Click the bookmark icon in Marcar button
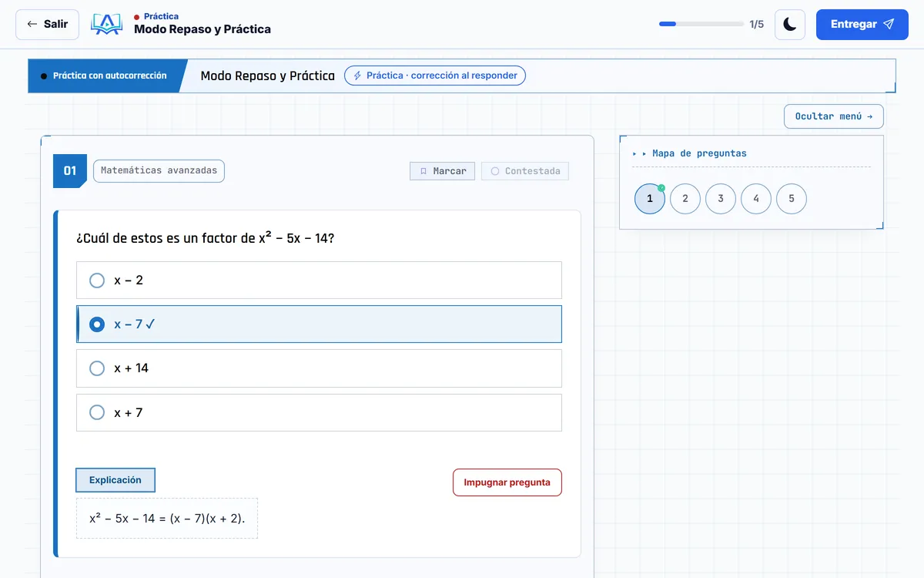Viewport: 924px width, 578px height. coord(423,171)
